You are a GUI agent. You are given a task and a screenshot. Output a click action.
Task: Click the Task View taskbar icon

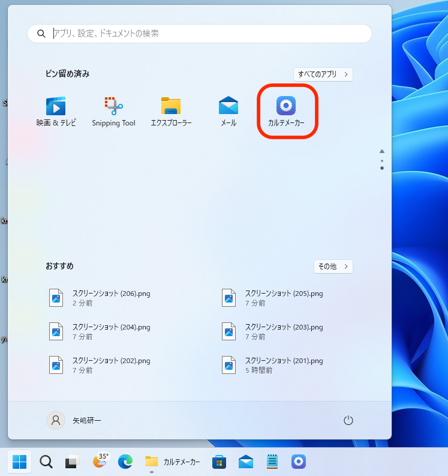73,462
